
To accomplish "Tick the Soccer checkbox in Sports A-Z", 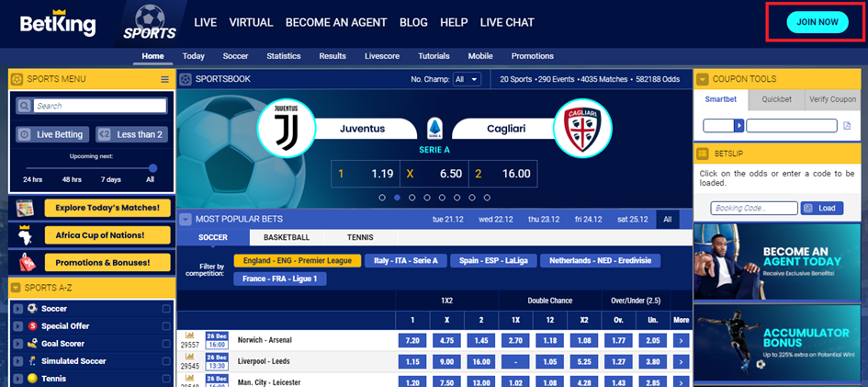I will [166, 309].
